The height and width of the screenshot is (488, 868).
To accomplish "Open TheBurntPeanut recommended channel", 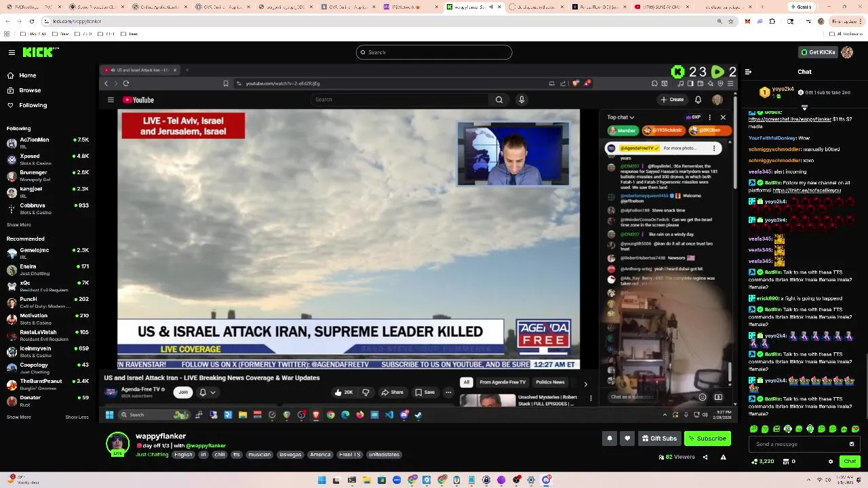I will (47, 384).
